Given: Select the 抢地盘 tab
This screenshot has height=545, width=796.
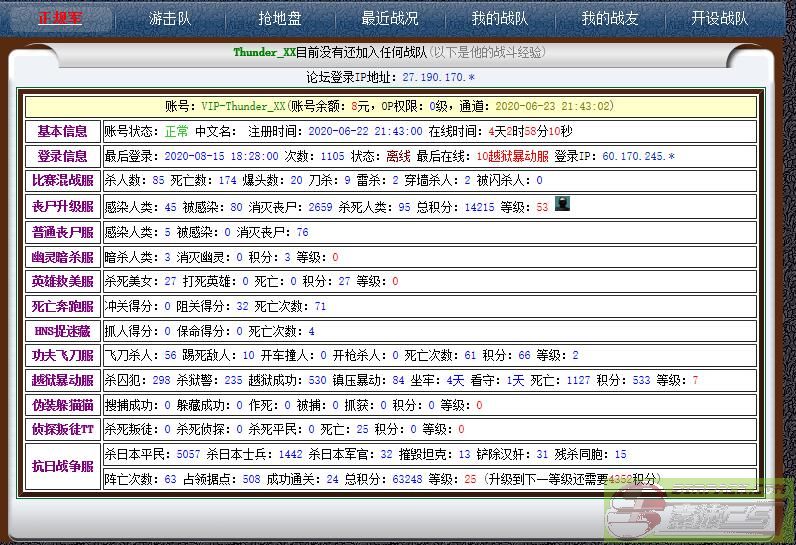Looking at the screenshot, I should (279, 18).
